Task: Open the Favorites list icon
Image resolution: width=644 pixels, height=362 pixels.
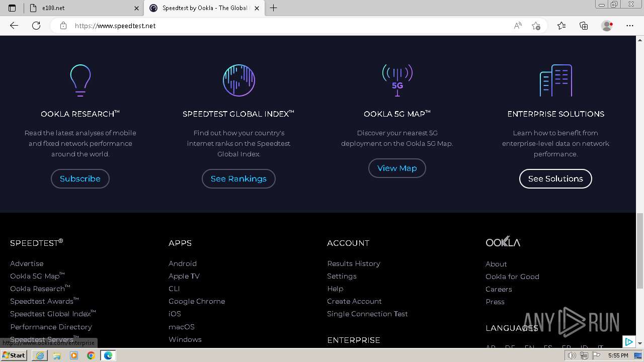Action: click(x=561, y=26)
